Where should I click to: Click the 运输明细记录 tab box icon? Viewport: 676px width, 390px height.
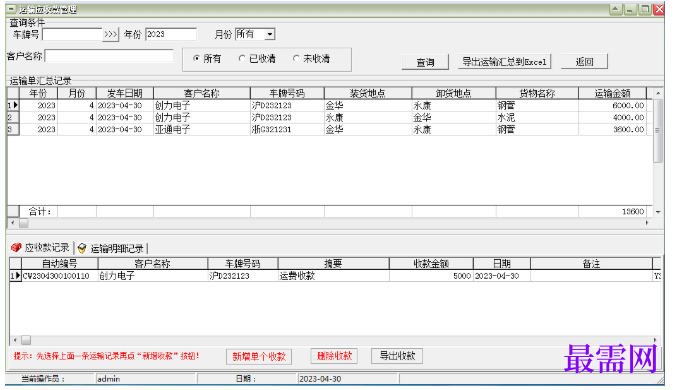click(x=81, y=248)
